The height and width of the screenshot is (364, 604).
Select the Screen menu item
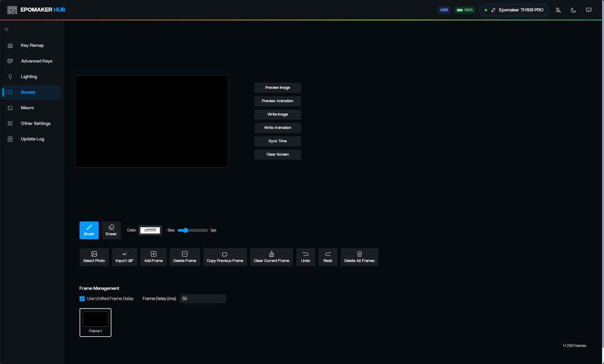coord(32,93)
